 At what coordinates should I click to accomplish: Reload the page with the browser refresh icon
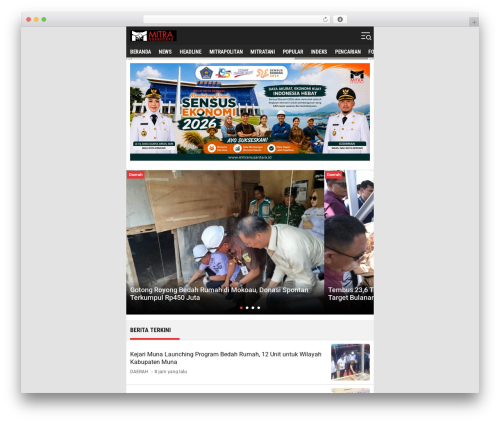point(325,19)
